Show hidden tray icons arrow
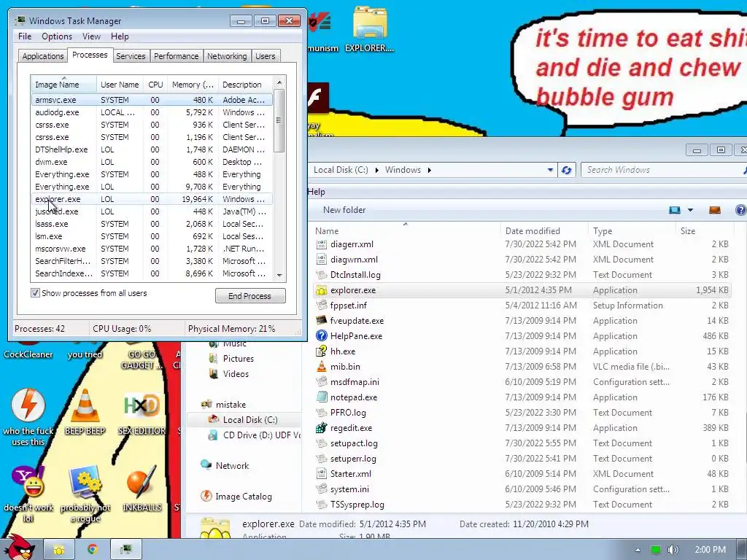Screen dimensions: 747x560 click(638, 550)
